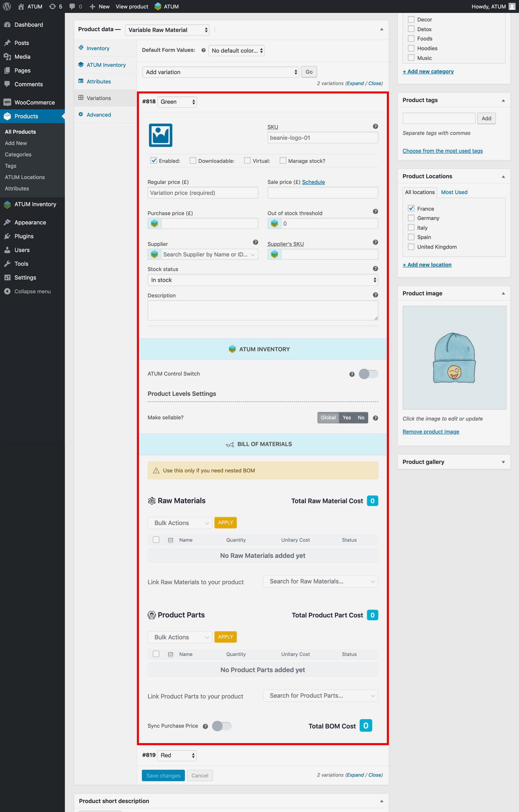Click the WordPress logo in admin bar
This screenshot has width=519, height=812.
click(x=7, y=6)
